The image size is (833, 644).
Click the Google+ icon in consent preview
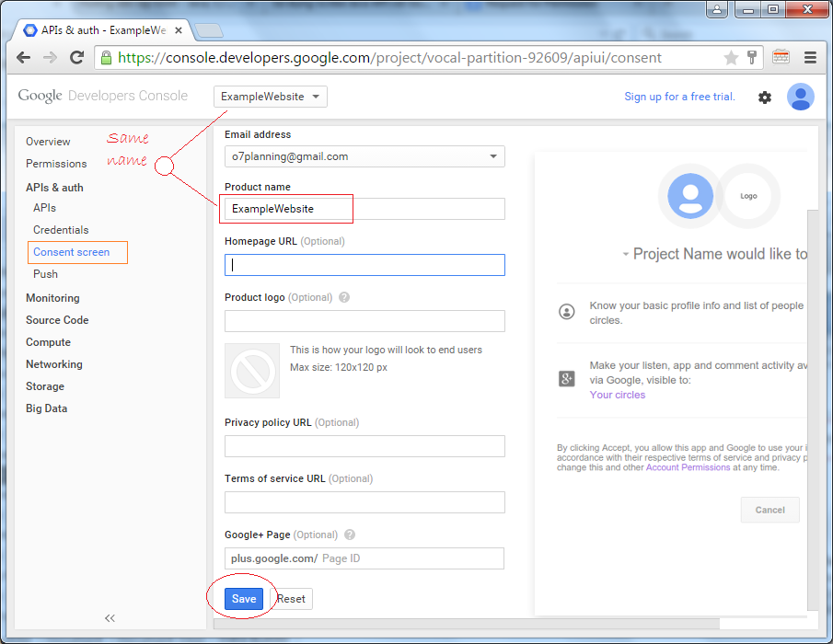pos(567,378)
